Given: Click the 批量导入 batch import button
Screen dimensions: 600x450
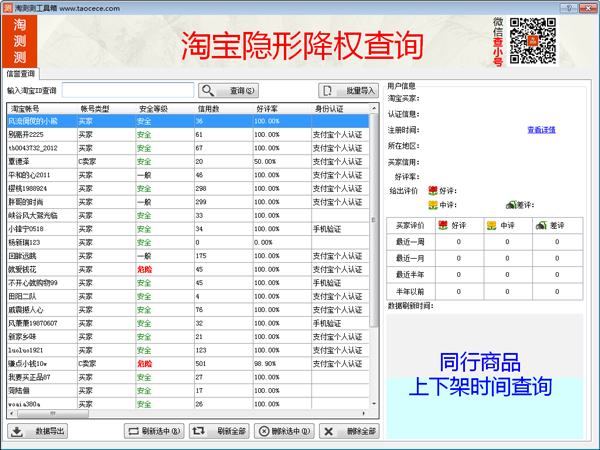Looking at the screenshot, I should tap(349, 91).
